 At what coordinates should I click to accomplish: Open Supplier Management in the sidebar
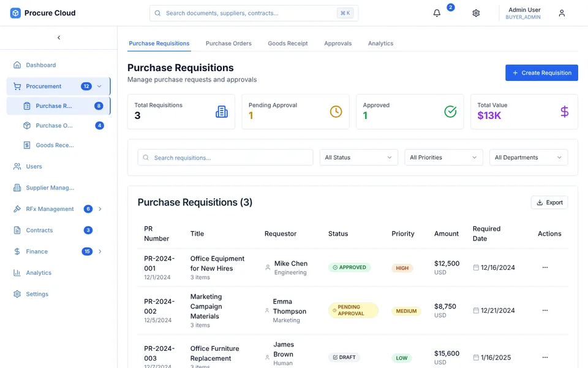[x=59, y=188]
